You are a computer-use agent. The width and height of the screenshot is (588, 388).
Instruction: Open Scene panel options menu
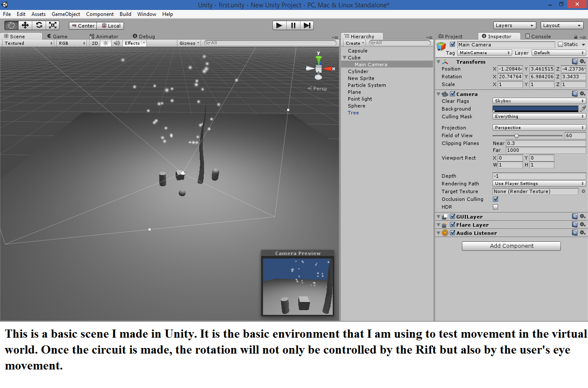click(x=335, y=37)
